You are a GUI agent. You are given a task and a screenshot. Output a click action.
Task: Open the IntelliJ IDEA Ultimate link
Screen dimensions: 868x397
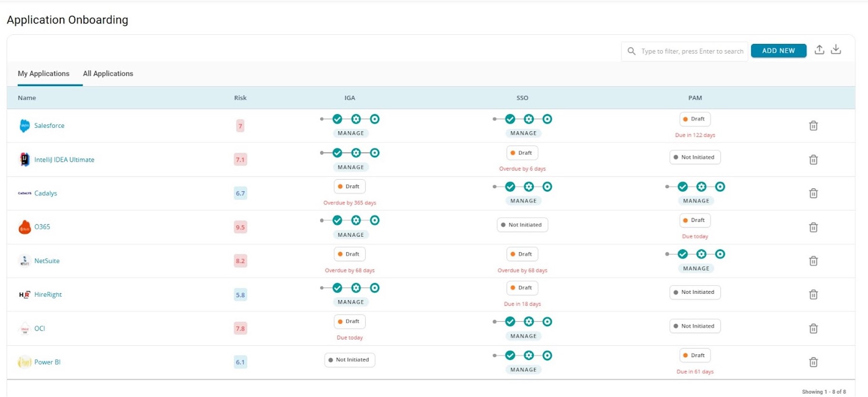[x=64, y=159]
